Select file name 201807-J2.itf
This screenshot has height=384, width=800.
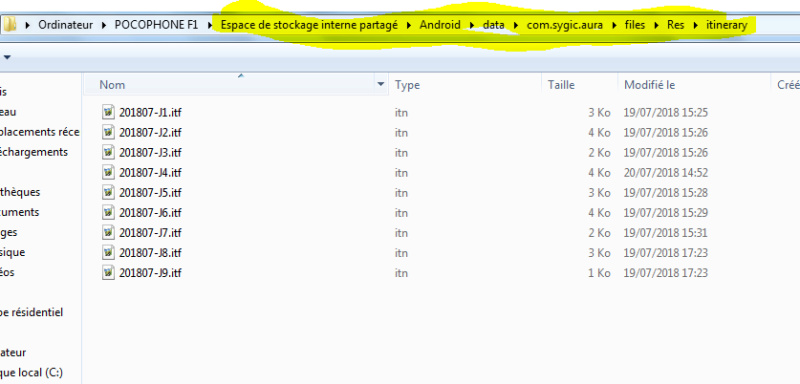(x=151, y=133)
